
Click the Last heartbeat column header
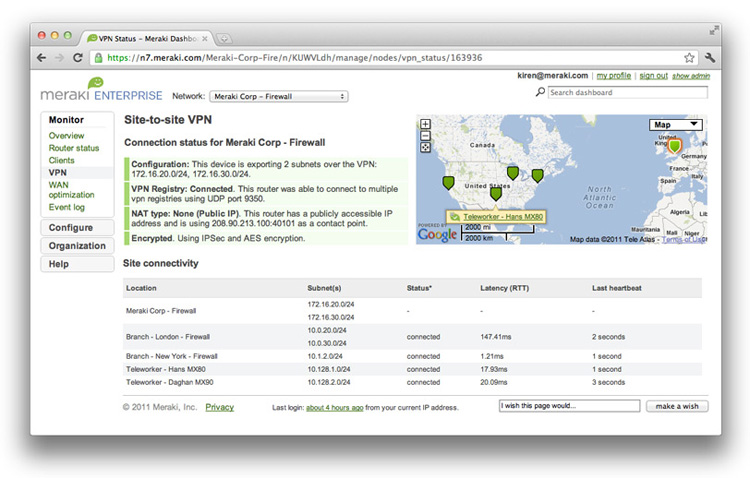[617, 288]
